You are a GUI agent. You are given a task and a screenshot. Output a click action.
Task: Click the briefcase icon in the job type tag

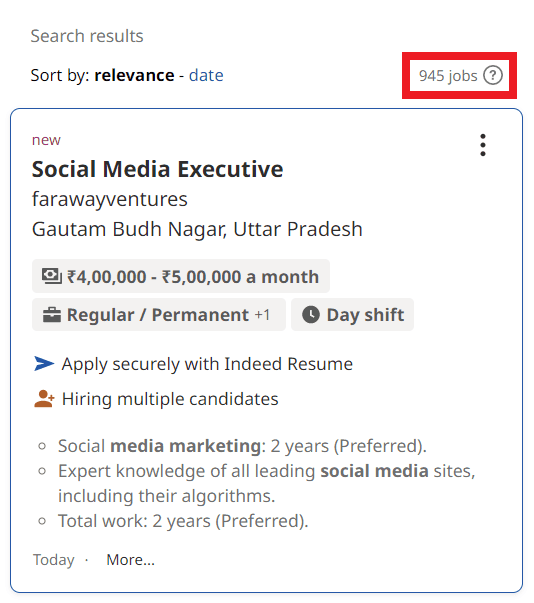(52, 315)
